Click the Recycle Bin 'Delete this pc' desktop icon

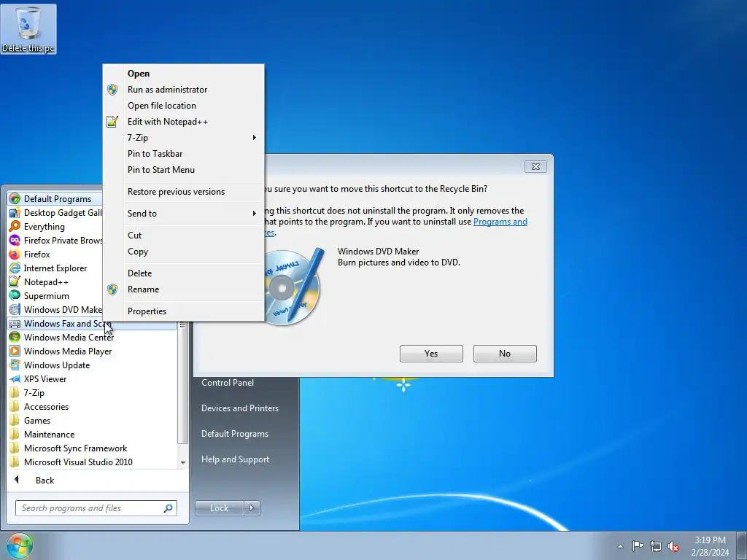28,28
